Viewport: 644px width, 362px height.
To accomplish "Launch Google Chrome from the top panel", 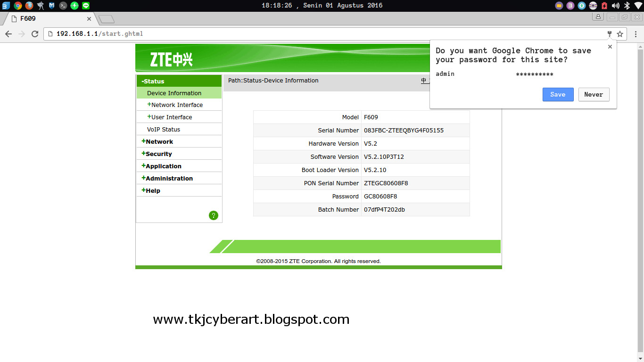I will [18, 6].
